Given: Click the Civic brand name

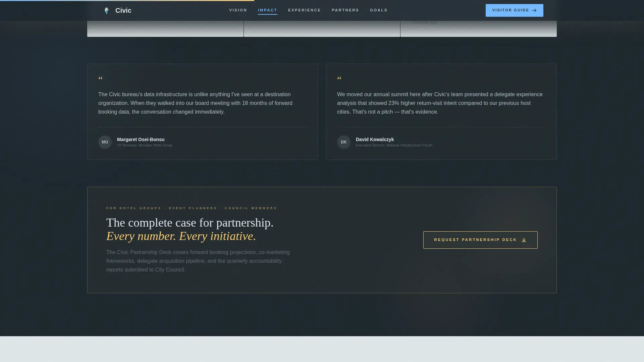Looking at the screenshot, I should point(123,11).
